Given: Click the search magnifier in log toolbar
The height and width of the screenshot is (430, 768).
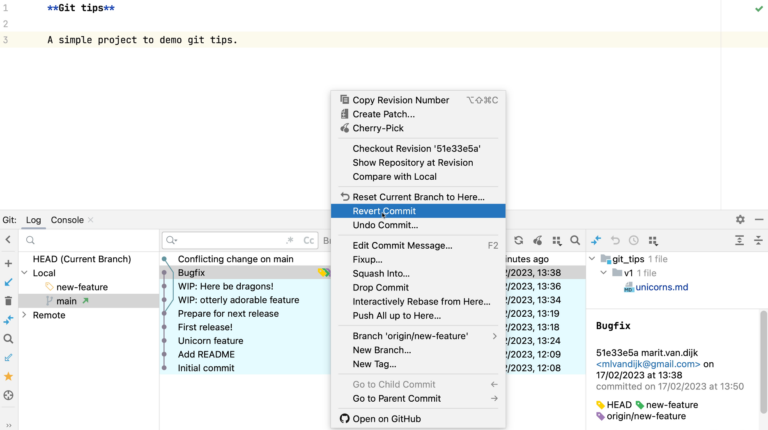Looking at the screenshot, I should 575,240.
